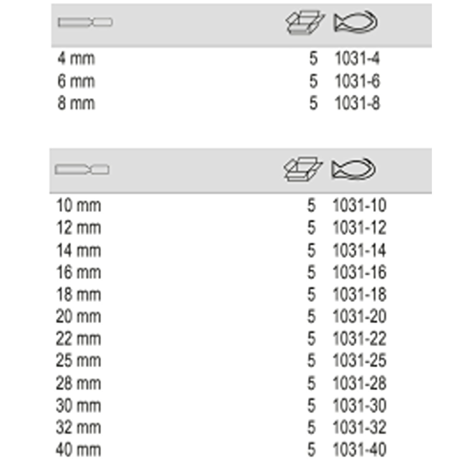This screenshot has height=476, width=476.
Task: Select article number 1031-14
Action: (359, 250)
